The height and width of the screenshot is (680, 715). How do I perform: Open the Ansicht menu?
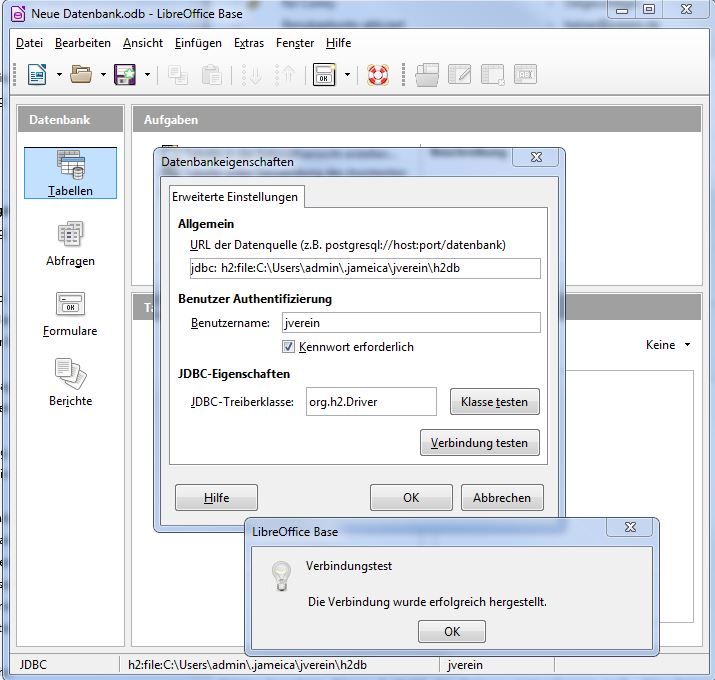(143, 43)
